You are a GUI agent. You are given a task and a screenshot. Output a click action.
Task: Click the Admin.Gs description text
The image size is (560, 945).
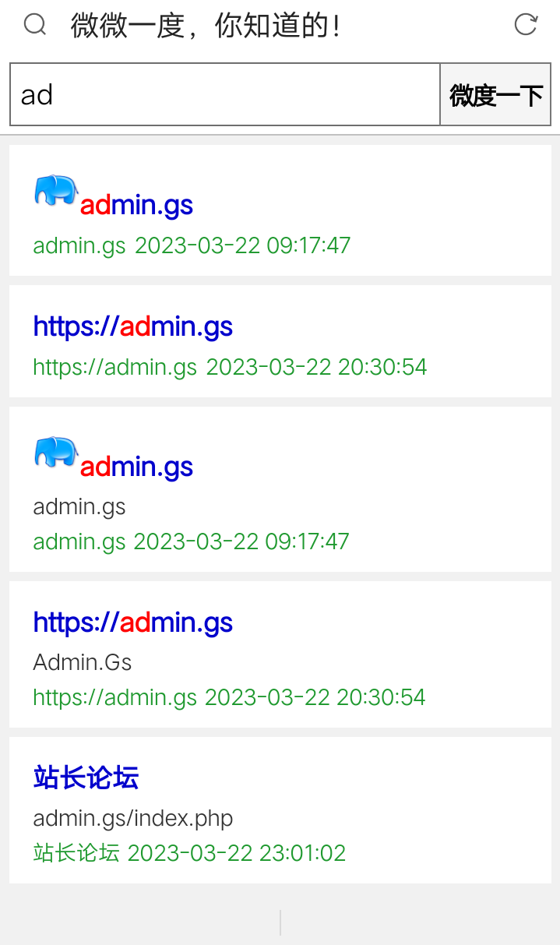(83, 663)
